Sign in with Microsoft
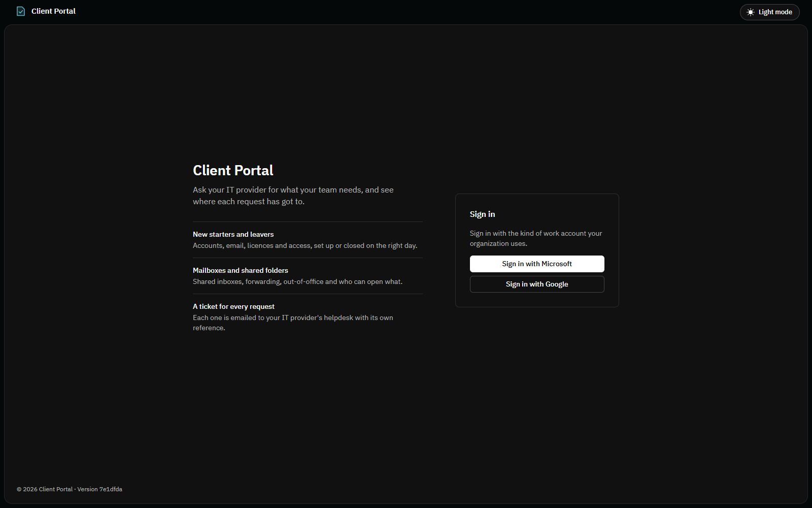The width and height of the screenshot is (812, 508). tap(537, 264)
